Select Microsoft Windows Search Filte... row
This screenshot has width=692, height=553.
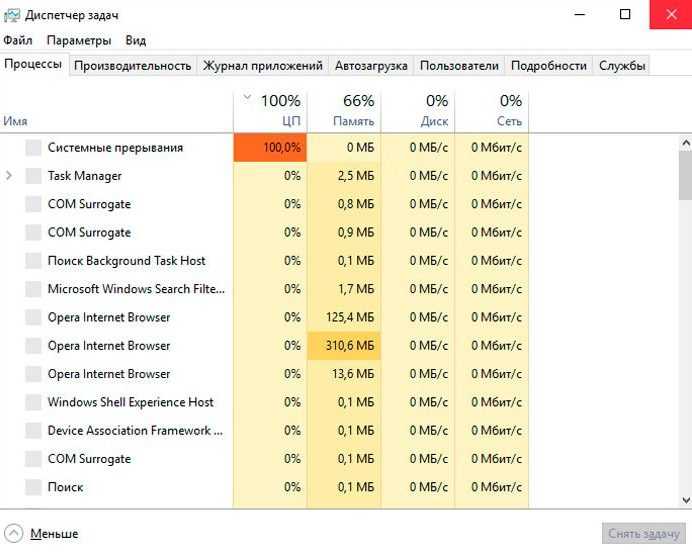point(264,289)
